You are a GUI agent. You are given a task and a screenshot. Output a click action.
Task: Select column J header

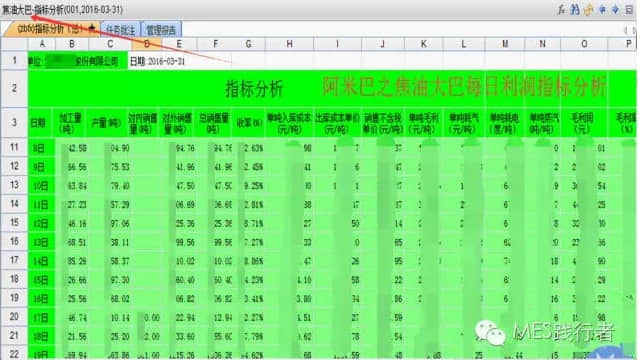pos(382,44)
